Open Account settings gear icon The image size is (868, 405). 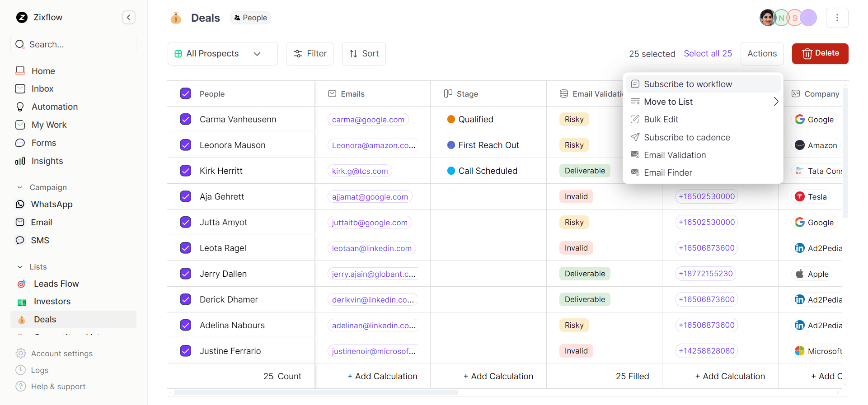click(x=20, y=354)
